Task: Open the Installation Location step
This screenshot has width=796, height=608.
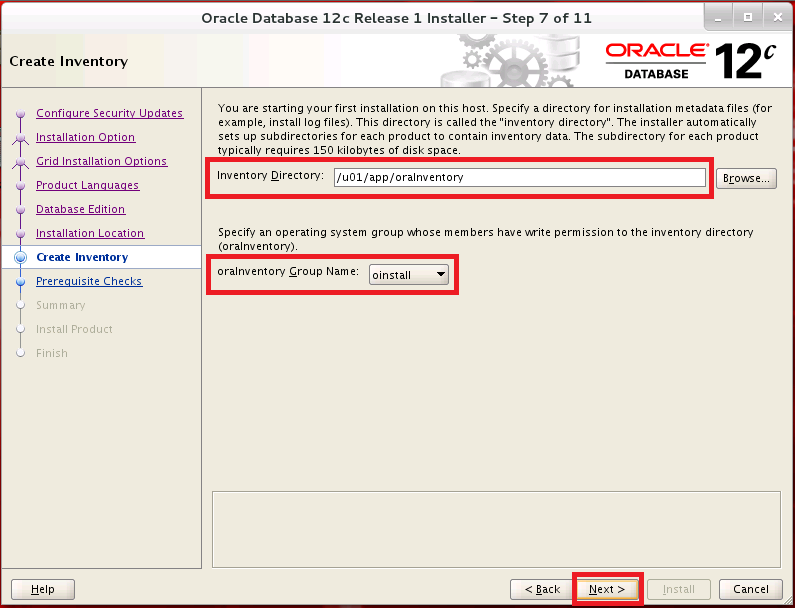Action: coord(90,233)
